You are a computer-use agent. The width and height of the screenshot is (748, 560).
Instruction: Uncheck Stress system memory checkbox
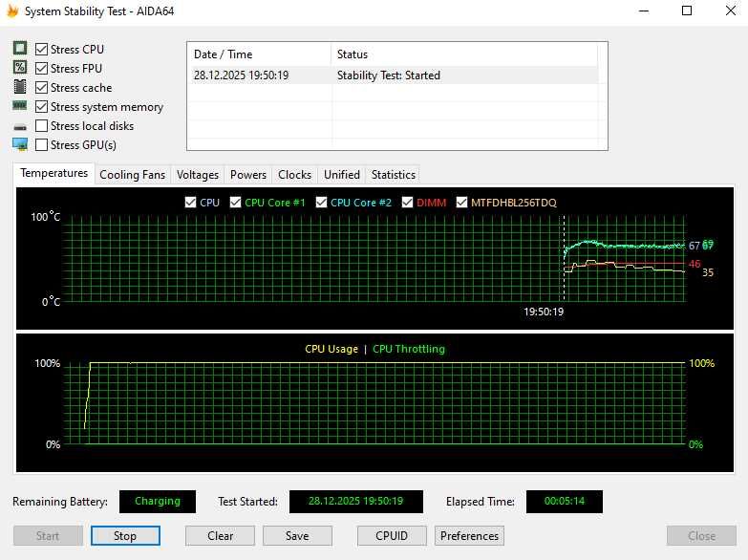[41, 106]
